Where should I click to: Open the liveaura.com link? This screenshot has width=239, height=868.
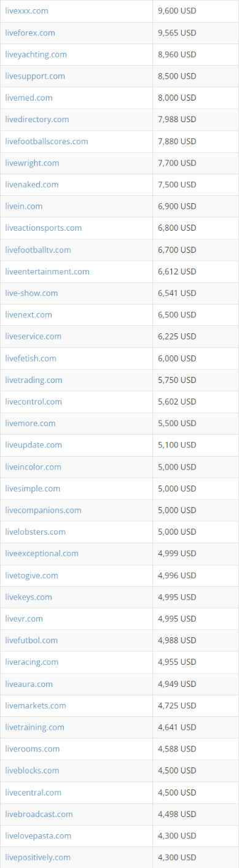tap(29, 684)
